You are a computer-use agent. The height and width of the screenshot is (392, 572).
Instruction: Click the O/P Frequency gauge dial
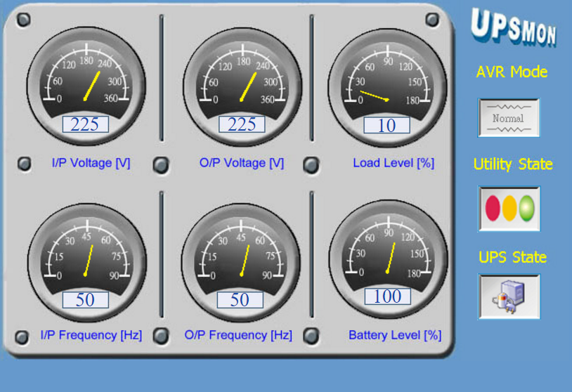tap(241, 262)
